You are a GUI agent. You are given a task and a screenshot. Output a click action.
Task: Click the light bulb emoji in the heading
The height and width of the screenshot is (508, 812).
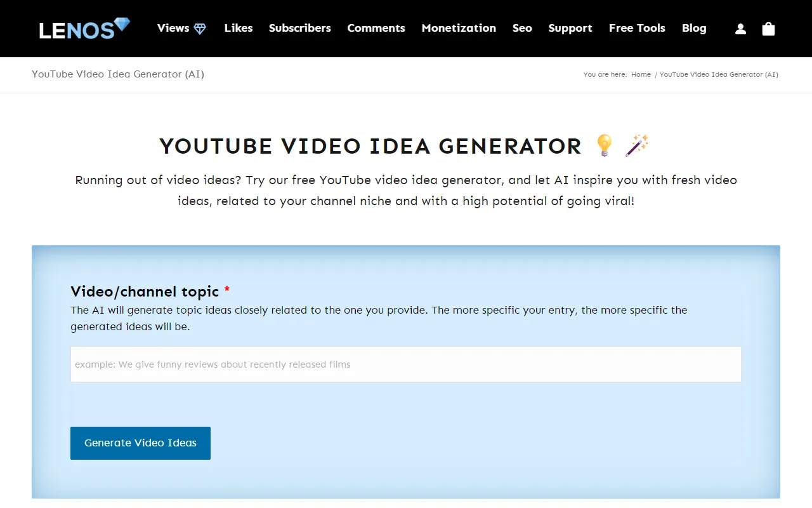click(x=605, y=145)
